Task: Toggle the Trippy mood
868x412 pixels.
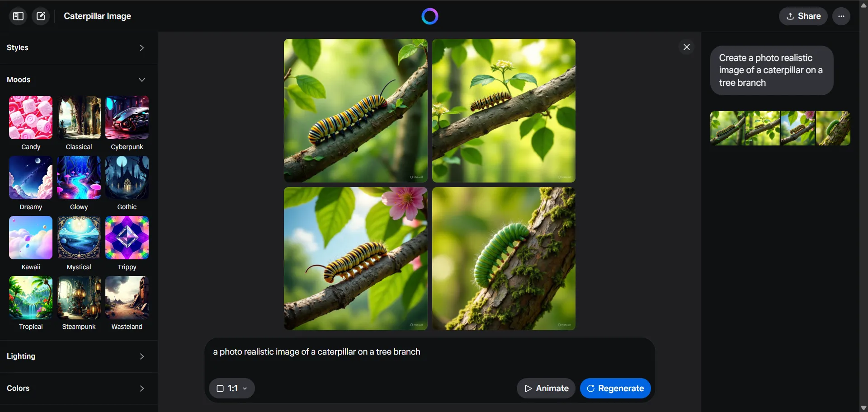Action: pyautogui.click(x=127, y=237)
